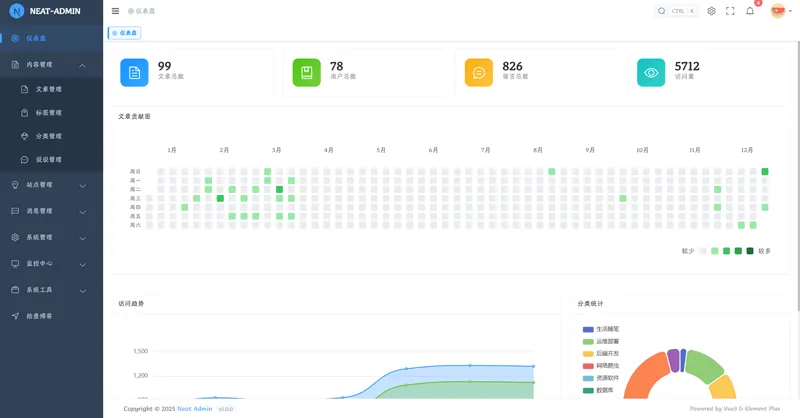
Task: Click the blue 文章总数 document icon
Action: coord(134,72)
